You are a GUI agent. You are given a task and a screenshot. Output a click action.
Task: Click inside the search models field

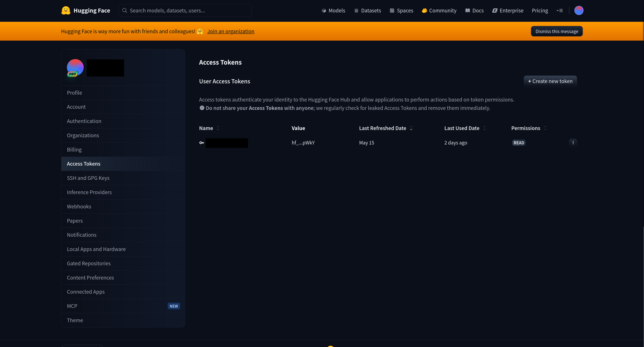click(185, 10)
